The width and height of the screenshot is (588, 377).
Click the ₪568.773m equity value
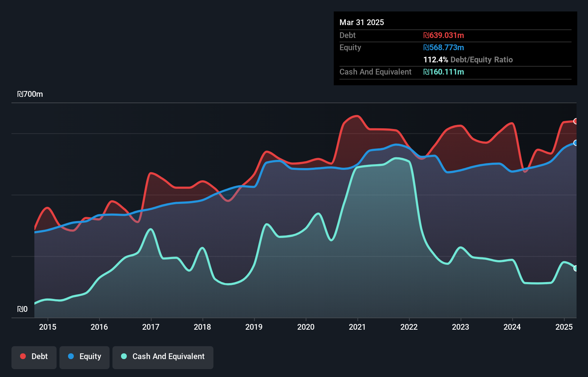pyautogui.click(x=444, y=47)
